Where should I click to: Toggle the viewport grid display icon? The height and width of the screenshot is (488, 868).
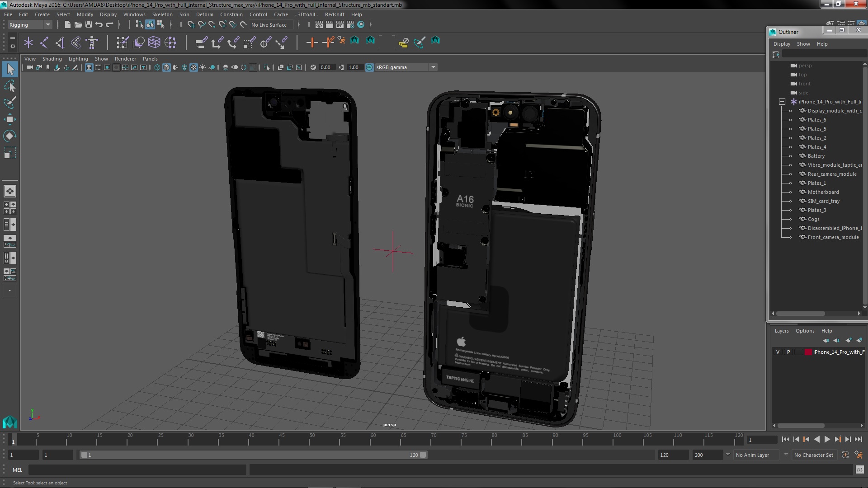(x=89, y=67)
